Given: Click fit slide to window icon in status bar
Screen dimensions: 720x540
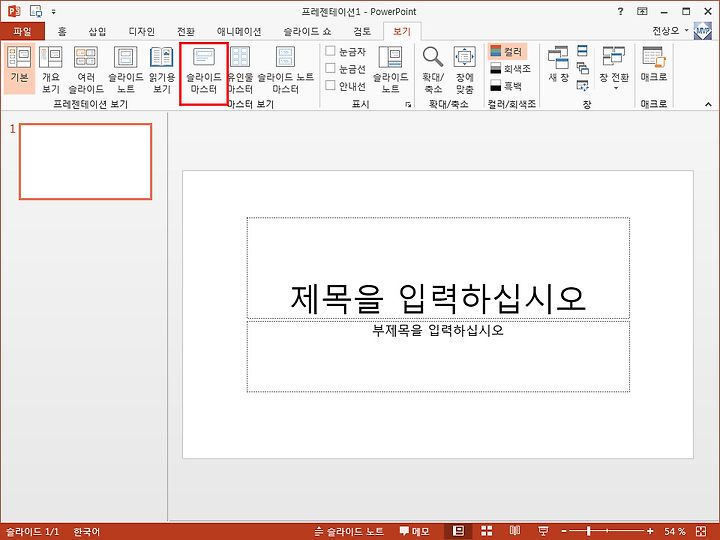Looking at the screenshot, I should click(x=701, y=531).
